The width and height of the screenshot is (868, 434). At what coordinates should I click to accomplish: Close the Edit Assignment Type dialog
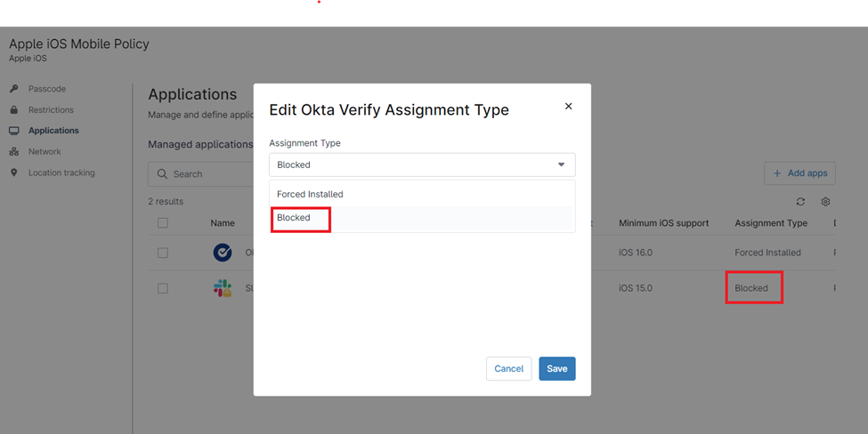click(568, 107)
